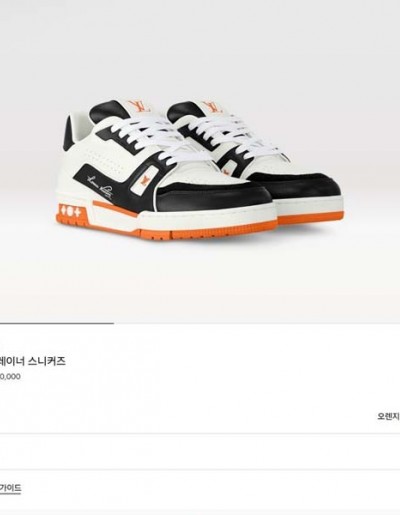
Task: Expand the empty option row below the color row
Action: [x=200, y=451]
